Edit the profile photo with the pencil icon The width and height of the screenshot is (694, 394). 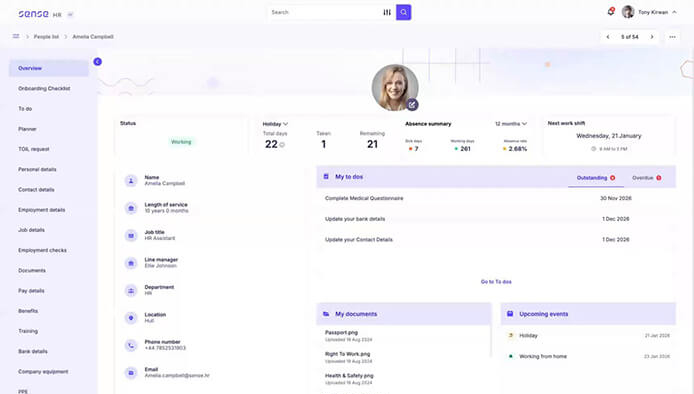coord(412,105)
